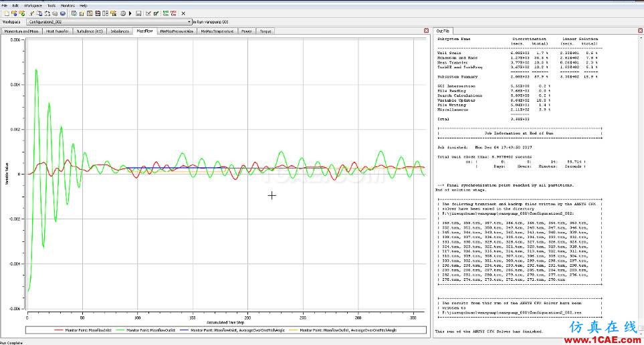
Task: Switch to the Power tab
Action: point(247,31)
